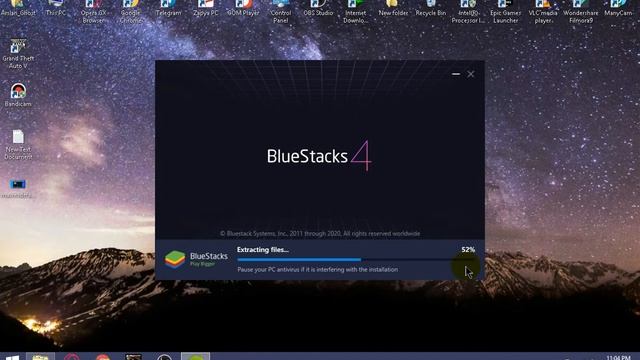Launch ManyCam desktop shortcut
This screenshot has height=360, width=640.
tap(618, 8)
